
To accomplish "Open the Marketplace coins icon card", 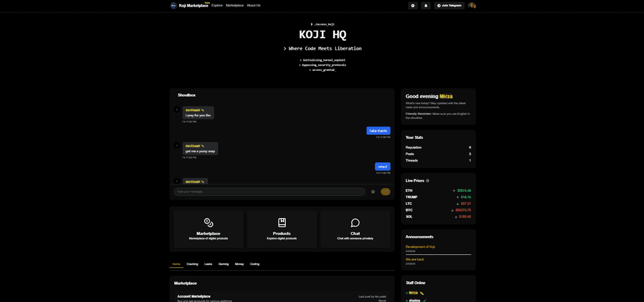I will (208, 229).
